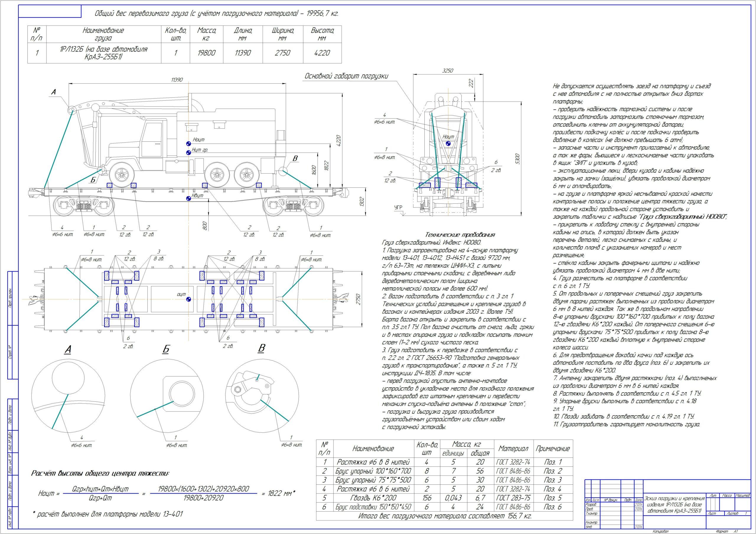Click the formula result '= 1822 мм*'
Image resolution: width=756 pixels, height=534 pixels.
[278, 494]
